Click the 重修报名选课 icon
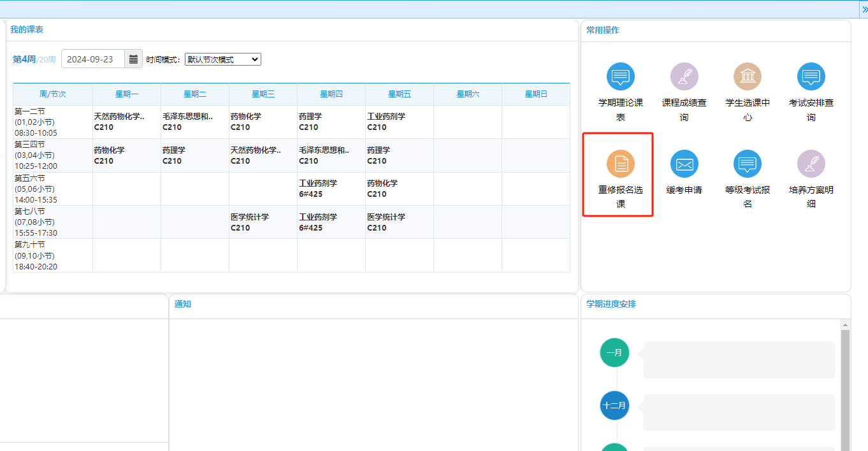The width and height of the screenshot is (868, 451). (x=620, y=164)
